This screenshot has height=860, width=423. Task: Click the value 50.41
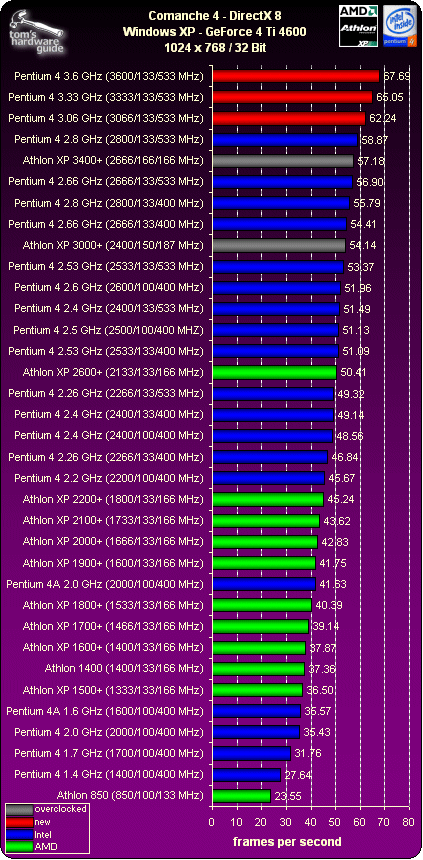click(x=353, y=372)
